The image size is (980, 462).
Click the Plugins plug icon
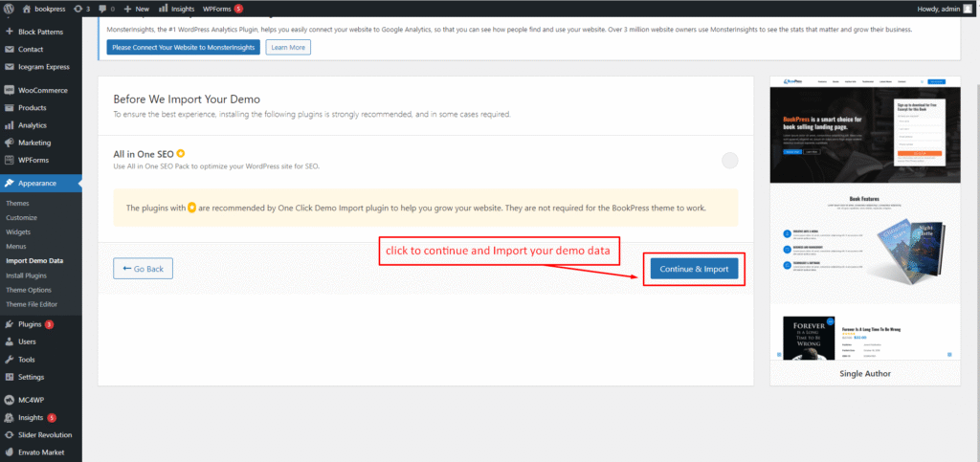pyautogui.click(x=10, y=324)
